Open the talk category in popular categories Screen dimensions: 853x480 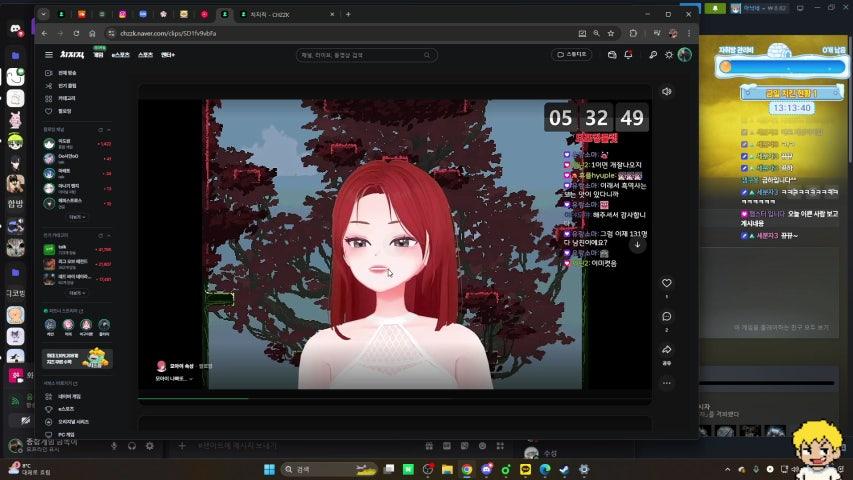click(77, 249)
